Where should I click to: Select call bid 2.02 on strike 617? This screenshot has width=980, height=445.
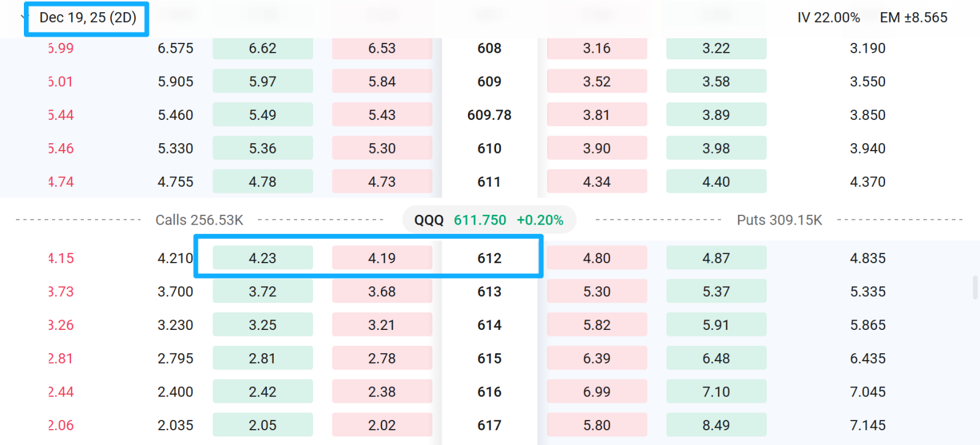[382, 425]
